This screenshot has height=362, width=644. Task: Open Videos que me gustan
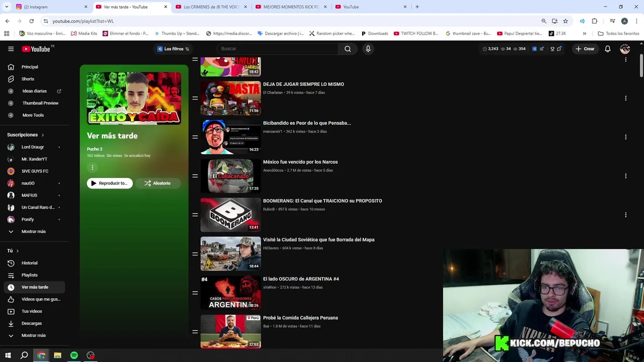pos(34,299)
